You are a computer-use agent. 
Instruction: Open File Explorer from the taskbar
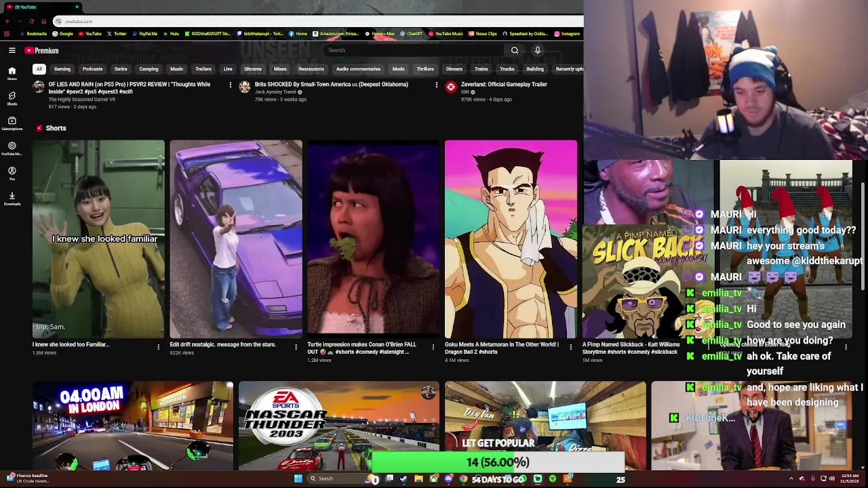tap(418, 479)
